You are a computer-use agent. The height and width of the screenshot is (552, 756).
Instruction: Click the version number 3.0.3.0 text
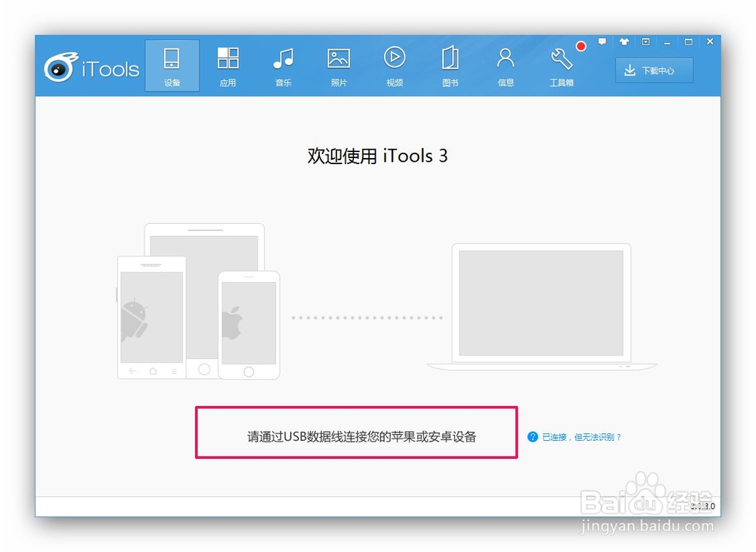[702, 506]
